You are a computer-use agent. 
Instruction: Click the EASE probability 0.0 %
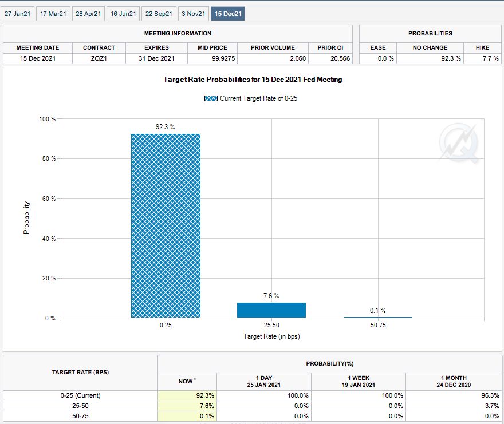pyautogui.click(x=385, y=58)
